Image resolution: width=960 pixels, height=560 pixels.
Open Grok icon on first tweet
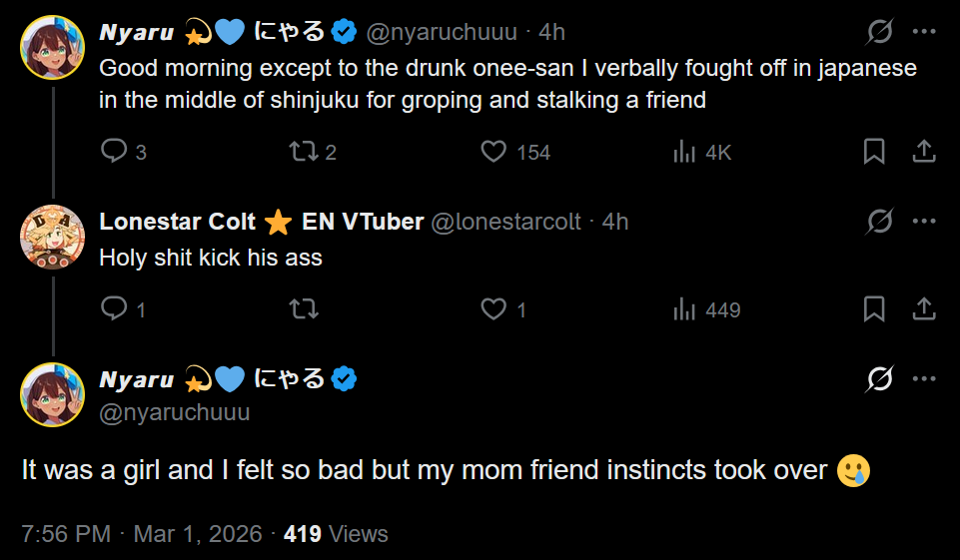pos(879,32)
